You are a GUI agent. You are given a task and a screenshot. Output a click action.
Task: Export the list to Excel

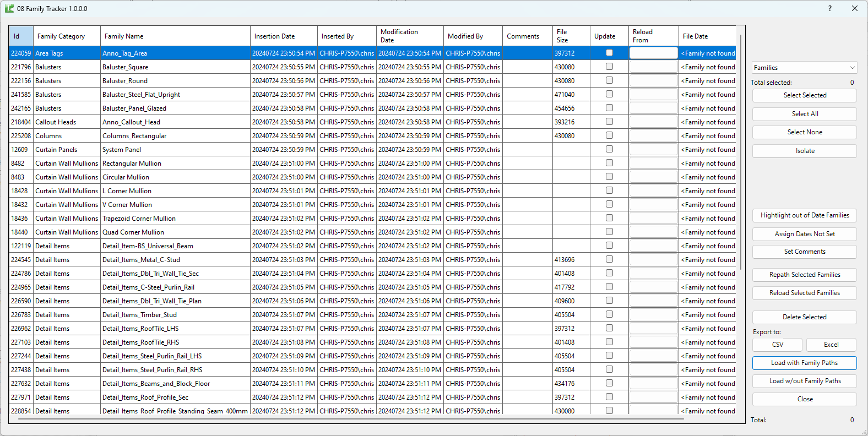pos(831,345)
